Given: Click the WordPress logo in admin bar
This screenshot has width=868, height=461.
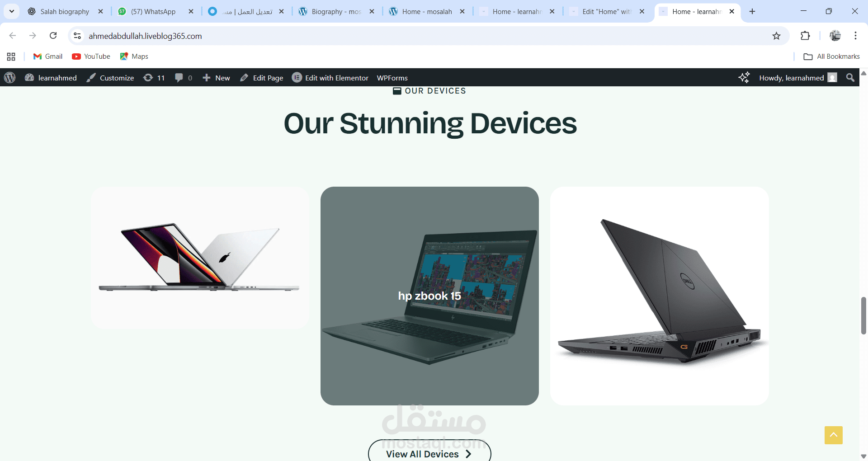Looking at the screenshot, I should (x=10, y=78).
